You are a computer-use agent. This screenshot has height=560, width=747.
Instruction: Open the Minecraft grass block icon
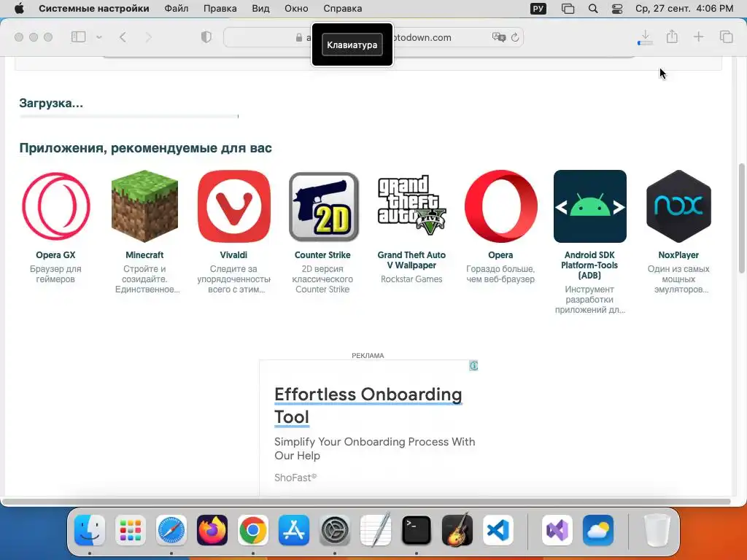(x=144, y=206)
